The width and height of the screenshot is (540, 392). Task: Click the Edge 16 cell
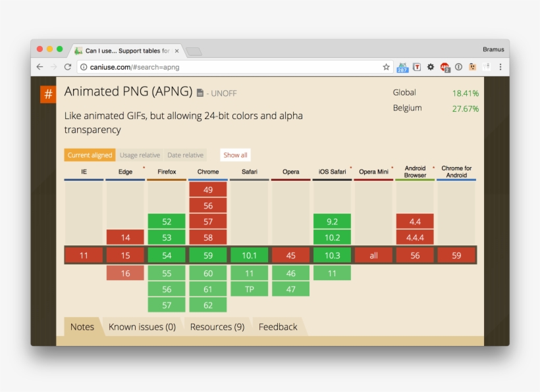click(x=125, y=274)
